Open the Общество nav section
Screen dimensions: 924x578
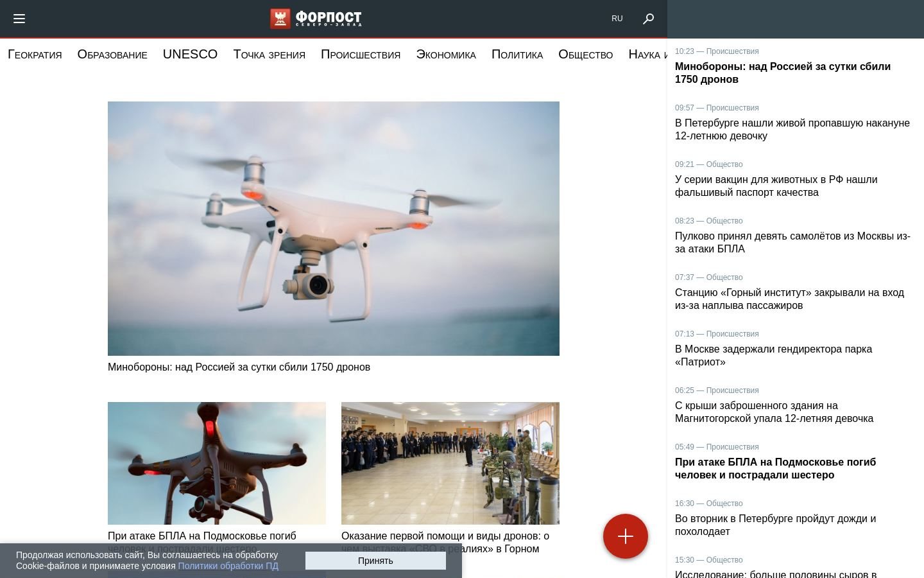point(586,55)
